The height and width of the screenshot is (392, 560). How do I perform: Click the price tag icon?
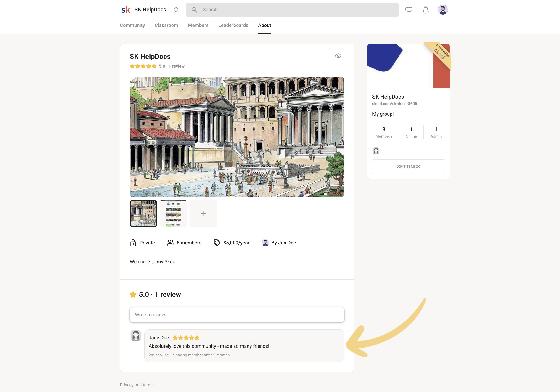click(x=217, y=243)
